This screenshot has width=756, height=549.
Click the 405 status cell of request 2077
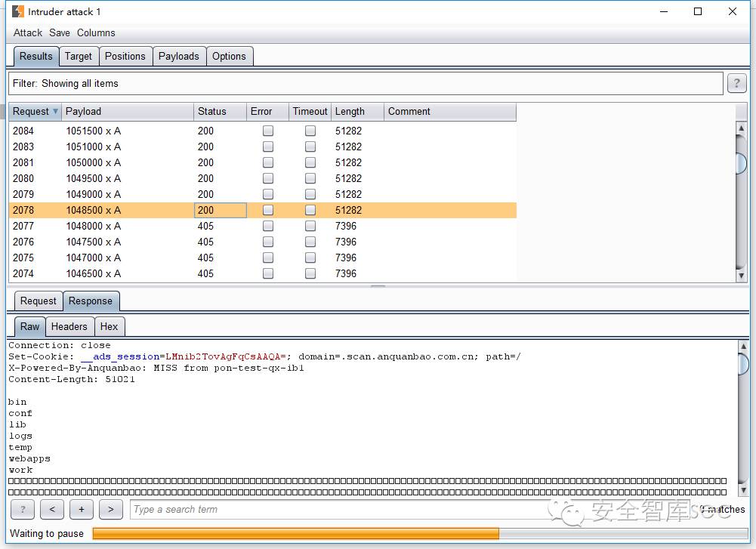click(x=221, y=226)
